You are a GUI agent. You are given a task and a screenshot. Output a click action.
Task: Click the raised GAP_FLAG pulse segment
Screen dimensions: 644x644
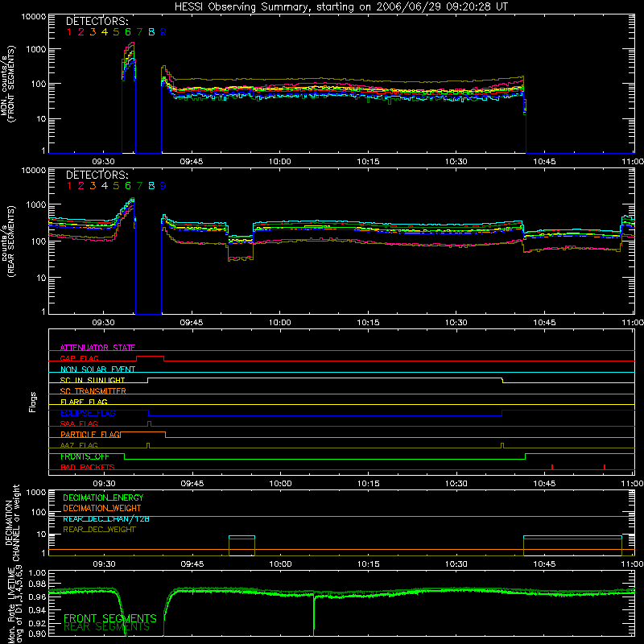150,357
